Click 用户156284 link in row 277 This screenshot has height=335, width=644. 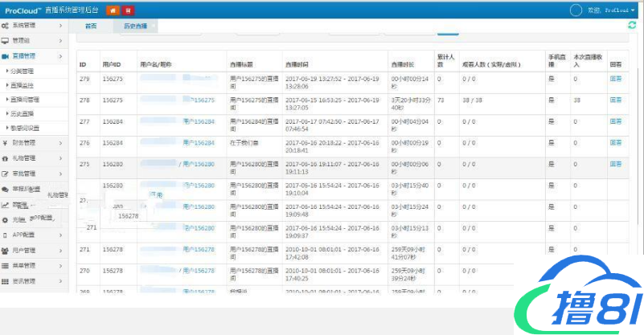tap(199, 121)
